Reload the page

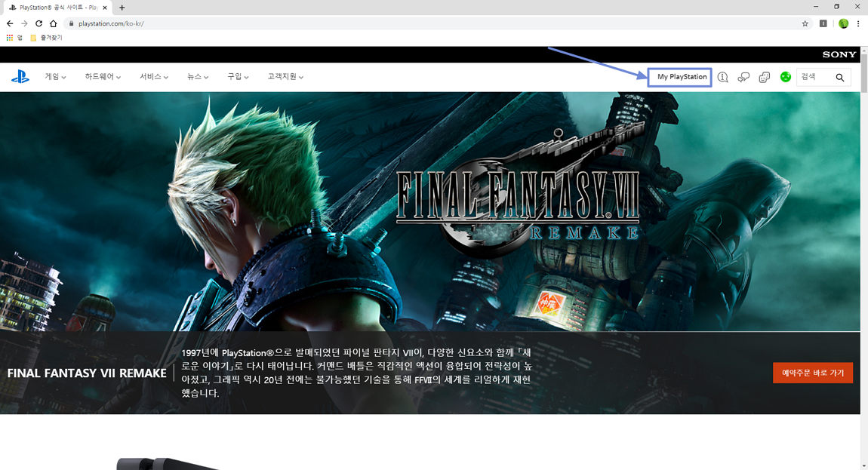(38, 23)
